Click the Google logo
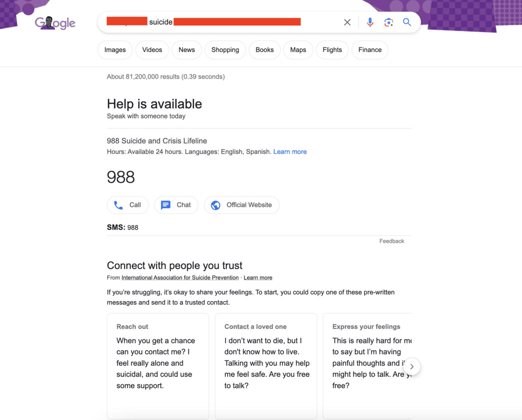Screen dimensions: 522x420 click(x=55, y=23)
